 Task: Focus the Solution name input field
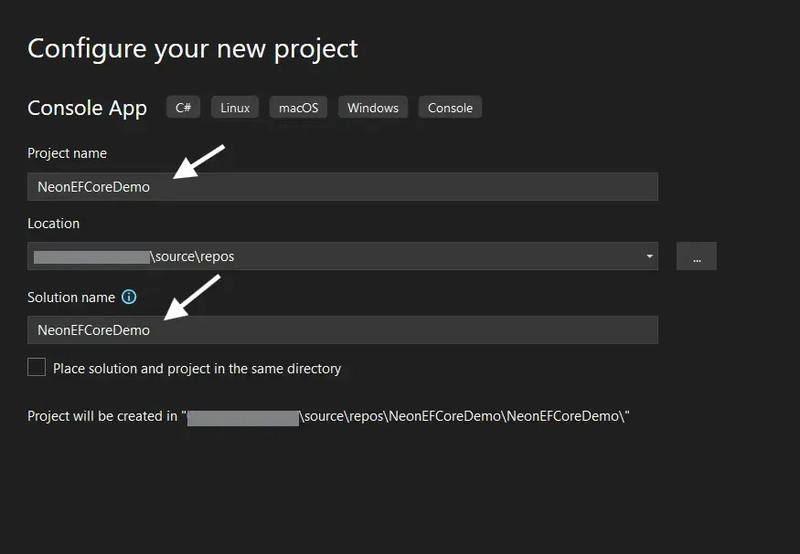click(x=342, y=330)
